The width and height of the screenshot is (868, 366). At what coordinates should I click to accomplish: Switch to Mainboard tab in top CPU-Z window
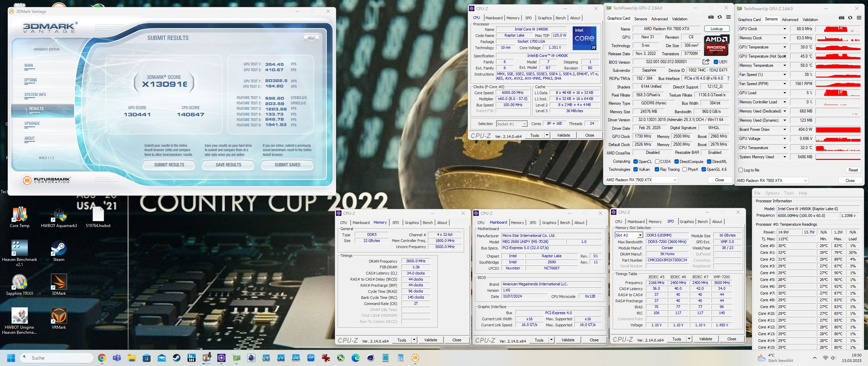coord(494,18)
